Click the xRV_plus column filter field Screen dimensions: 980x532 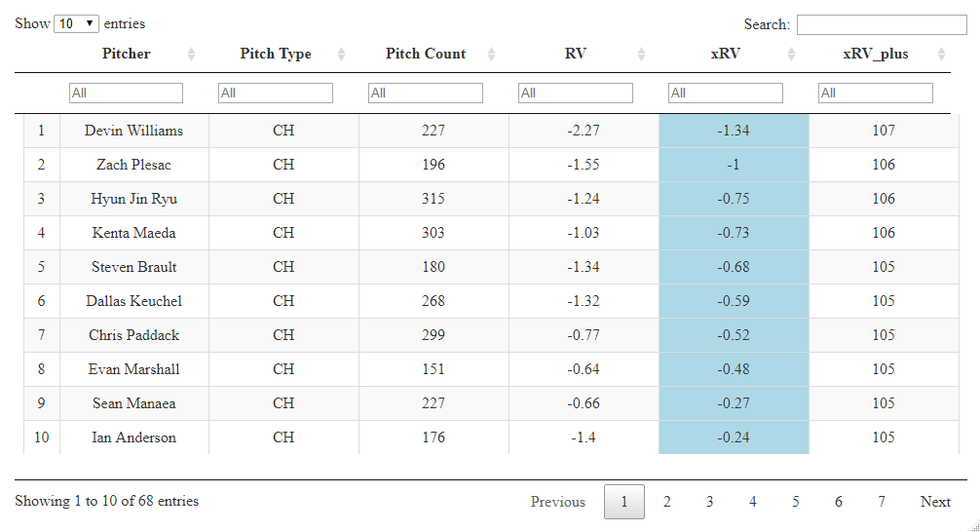pos(876,93)
